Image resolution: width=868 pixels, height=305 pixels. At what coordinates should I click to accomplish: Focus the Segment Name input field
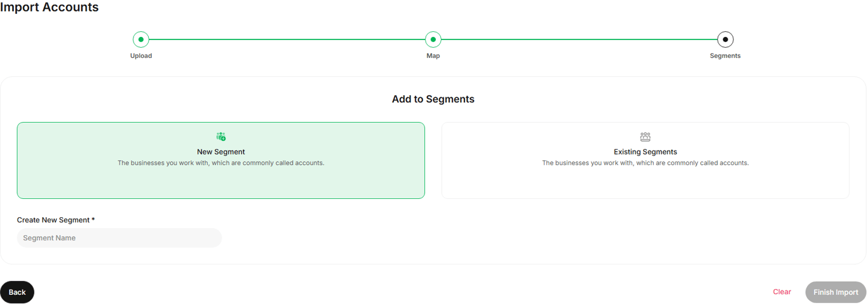point(119,238)
